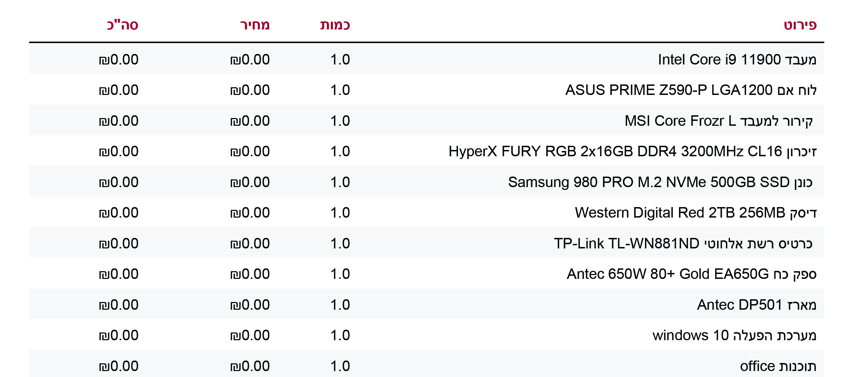Click the quantity in the TP-Link row

point(340,244)
